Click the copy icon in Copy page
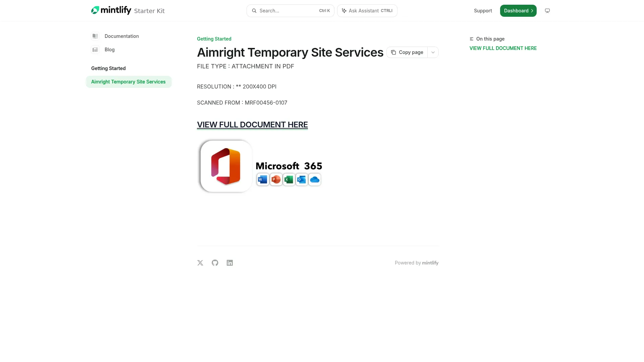 click(393, 52)
